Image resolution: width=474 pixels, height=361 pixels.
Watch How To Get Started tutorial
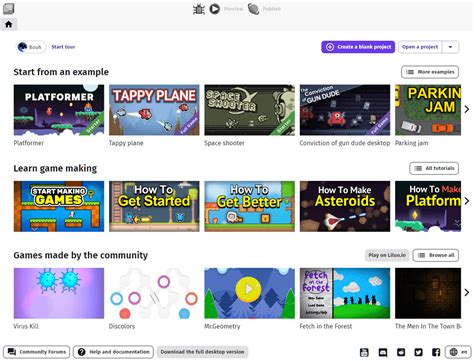[154, 206]
